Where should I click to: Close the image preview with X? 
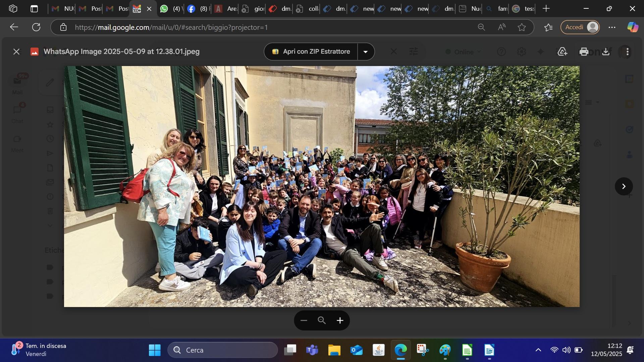[x=16, y=52]
